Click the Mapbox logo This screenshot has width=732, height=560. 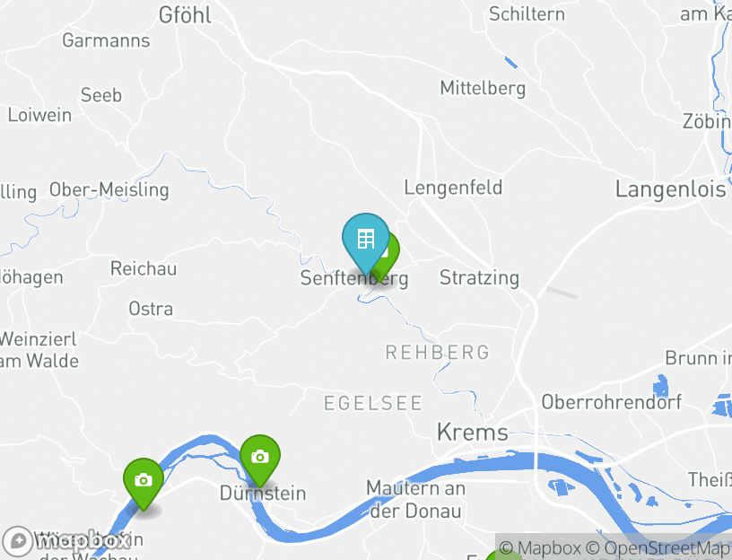click(x=65, y=541)
